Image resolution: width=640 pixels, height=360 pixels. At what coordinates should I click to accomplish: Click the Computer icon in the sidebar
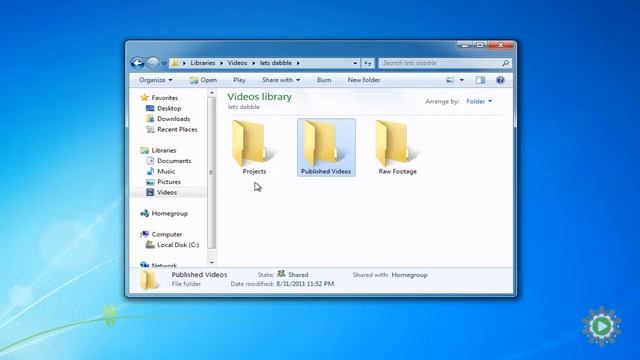[144, 234]
